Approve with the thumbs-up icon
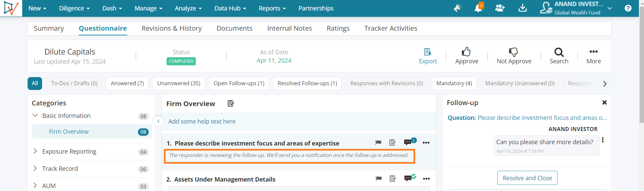This screenshot has height=191, width=644. pyautogui.click(x=466, y=52)
